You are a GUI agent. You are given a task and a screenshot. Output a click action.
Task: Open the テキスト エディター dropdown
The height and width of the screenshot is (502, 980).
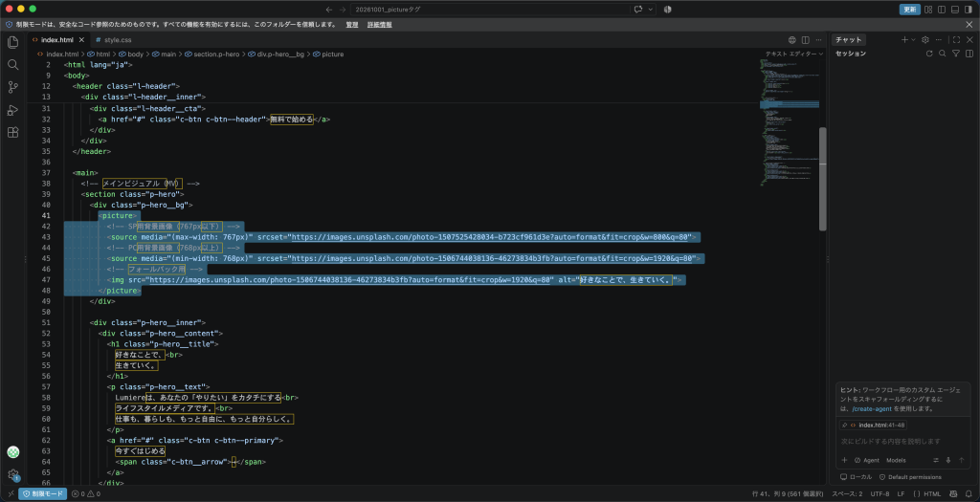click(794, 55)
